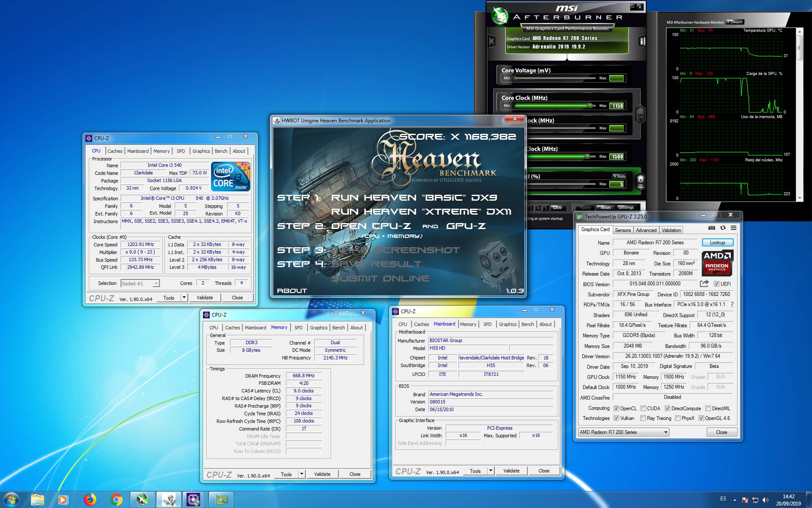The width and height of the screenshot is (812, 508).
Task: Toggle the OpenGL 4.6 checkbox
Action: click(701, 418)
